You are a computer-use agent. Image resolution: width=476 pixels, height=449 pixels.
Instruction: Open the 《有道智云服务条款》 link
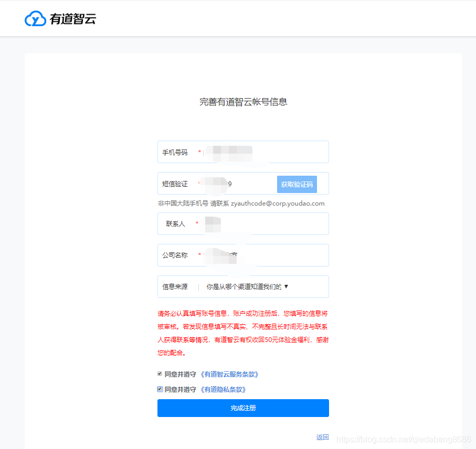pos(229,375)
